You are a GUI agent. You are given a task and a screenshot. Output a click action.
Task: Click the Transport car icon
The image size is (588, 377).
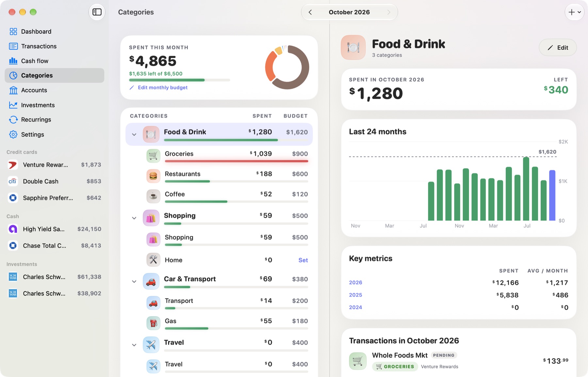[153, 303]
